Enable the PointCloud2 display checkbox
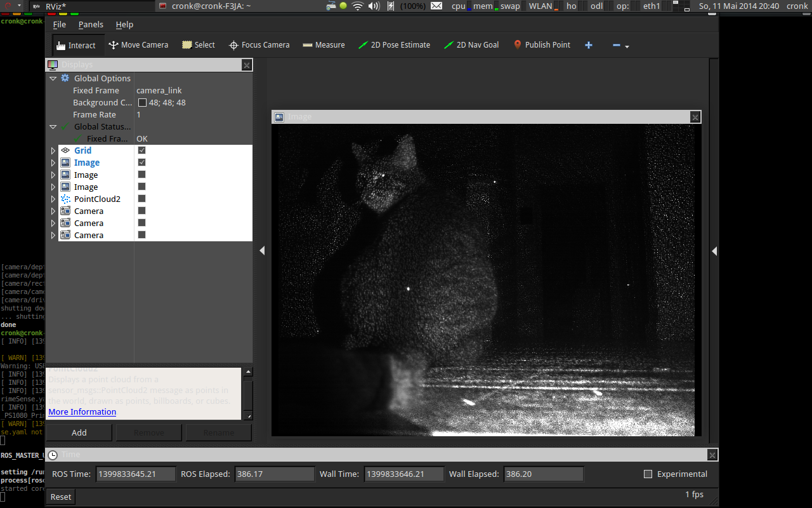 point(142,199)
